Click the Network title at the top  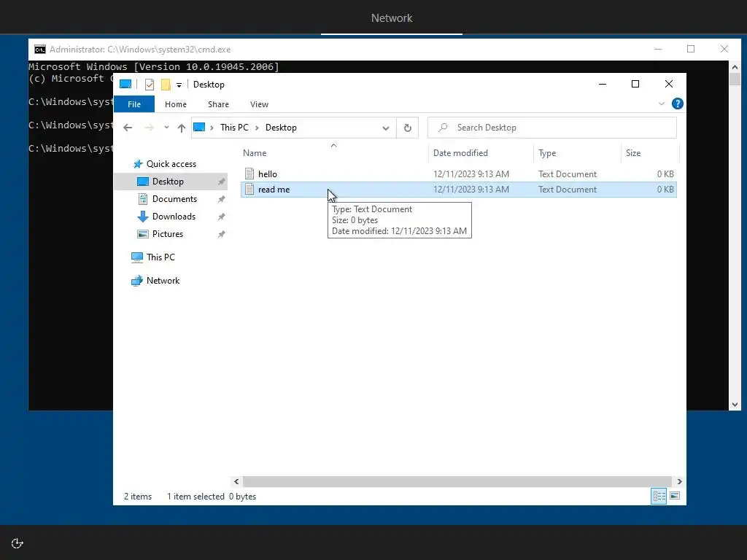[x=392, y=18]
